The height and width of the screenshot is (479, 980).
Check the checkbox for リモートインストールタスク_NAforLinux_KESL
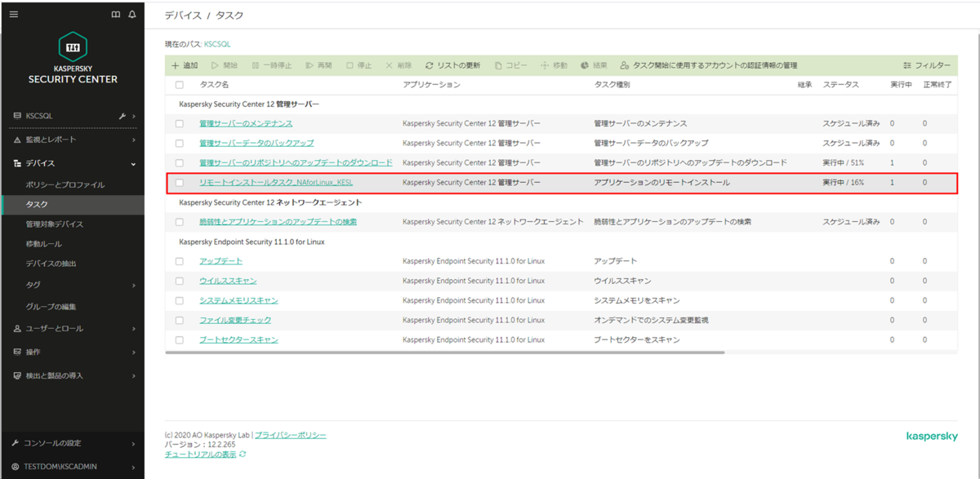[178, 182]
